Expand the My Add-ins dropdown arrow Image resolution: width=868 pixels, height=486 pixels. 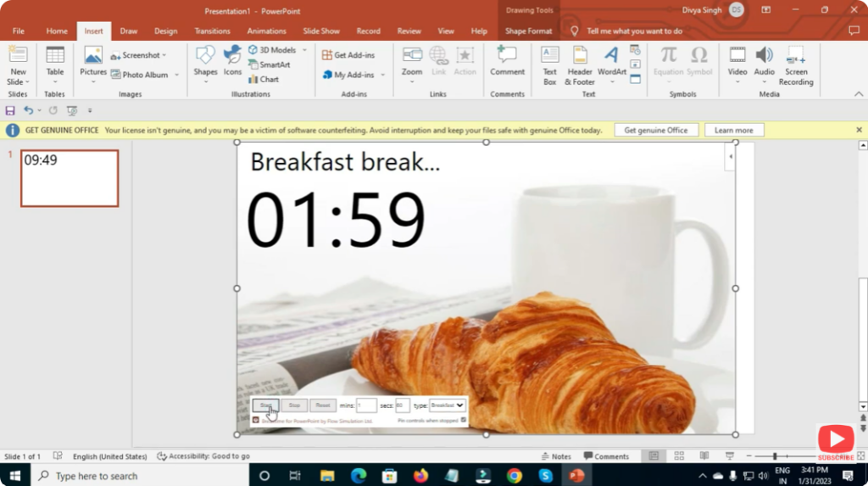(382, 75)
